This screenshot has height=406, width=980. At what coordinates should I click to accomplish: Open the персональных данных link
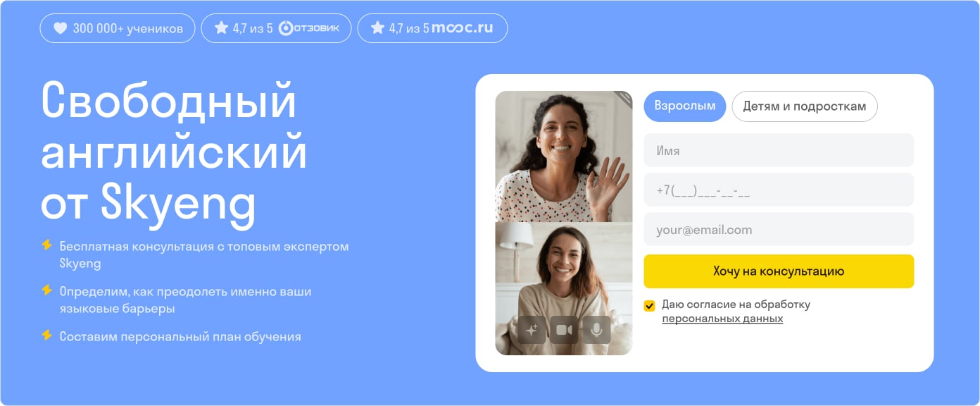click(x=722, y=319)
